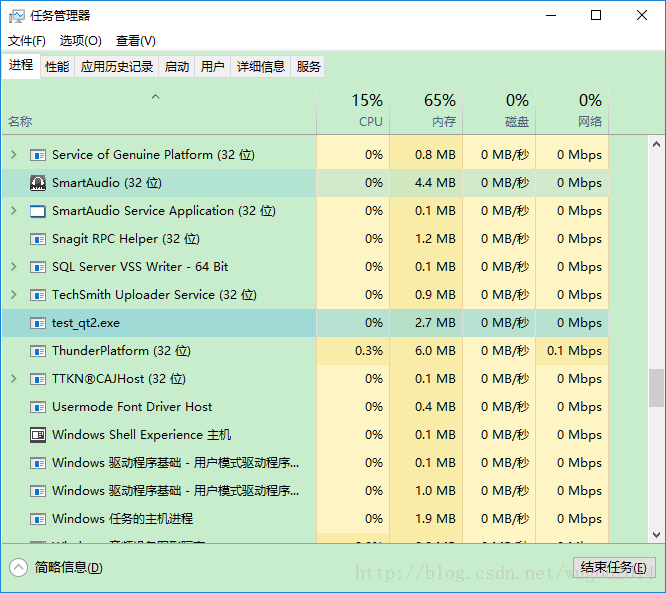Select the 进程 tab
Screen dimensions: 666x593
21,65
